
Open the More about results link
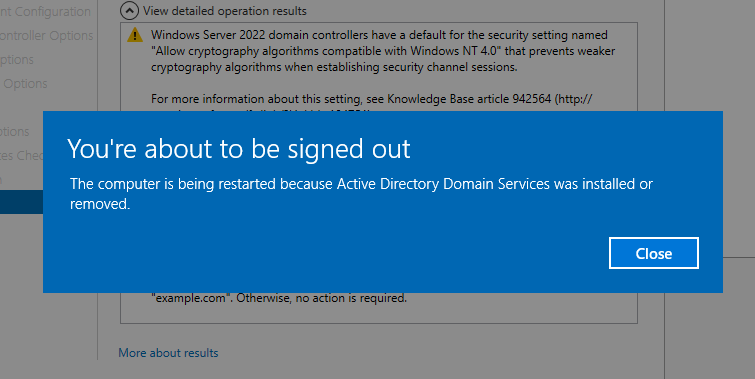(x=168, y=353)
